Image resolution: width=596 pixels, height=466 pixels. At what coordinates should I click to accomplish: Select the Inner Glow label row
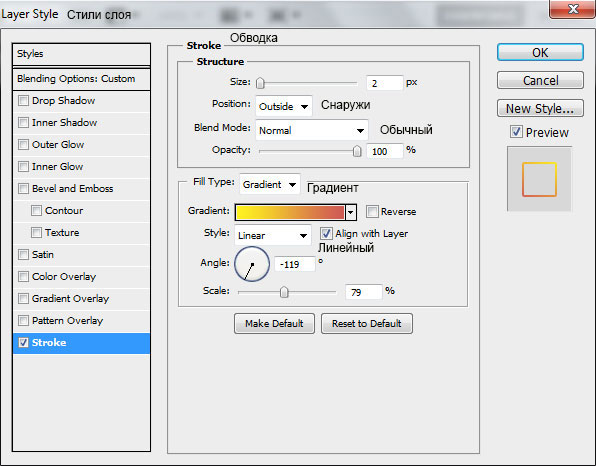57,167
